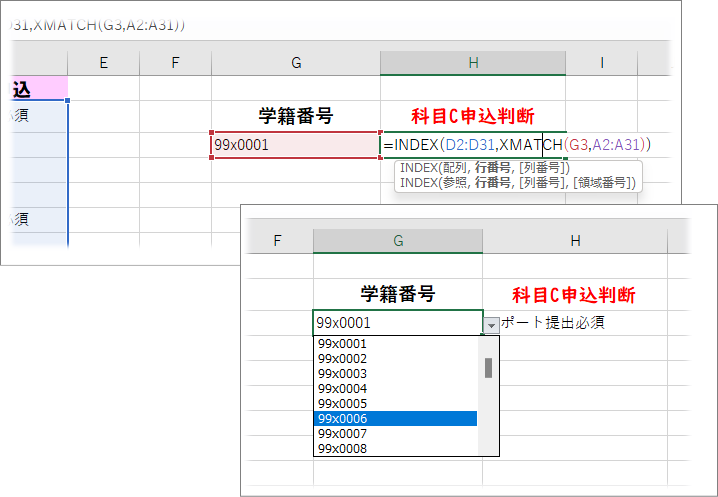The width and height of the screenshot is (718, 497).
Task: Select column G header in back window
Action: tap(296, 63)
